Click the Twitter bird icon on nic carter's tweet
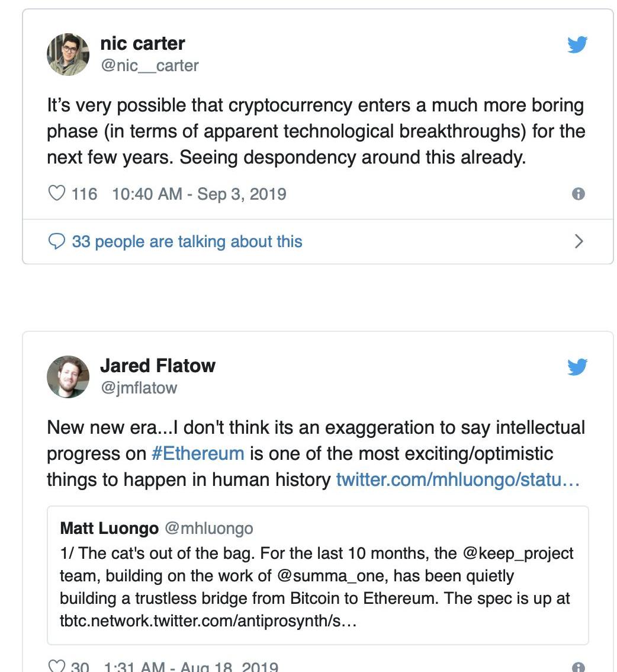 (x=577, y=45)
